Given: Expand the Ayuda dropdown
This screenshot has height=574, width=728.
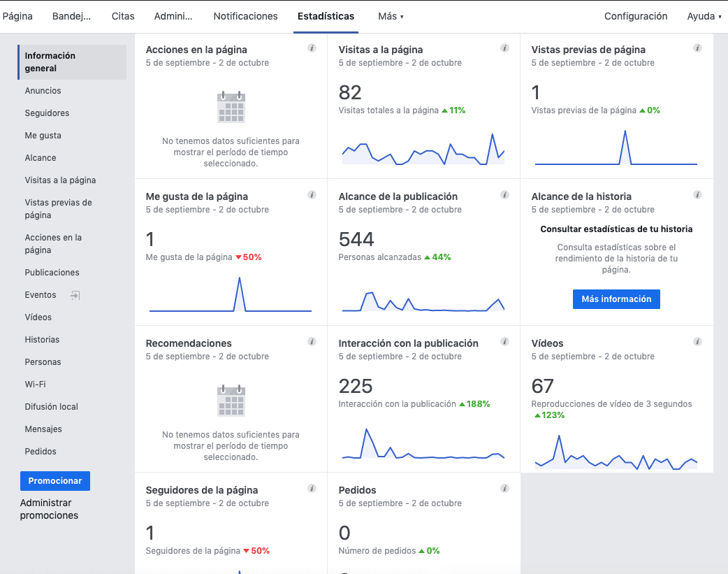Looking at the screenshot, I should click(x=704, y=15).
